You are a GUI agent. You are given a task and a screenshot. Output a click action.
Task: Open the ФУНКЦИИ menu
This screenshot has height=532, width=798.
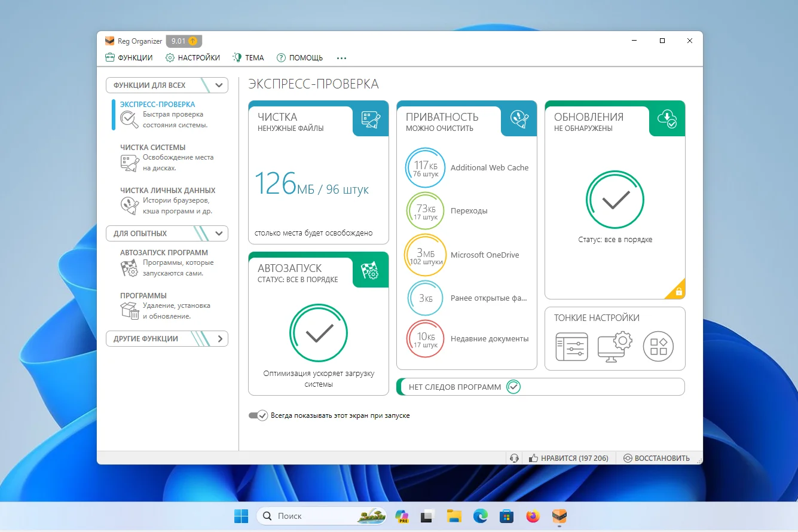[129, 58]
